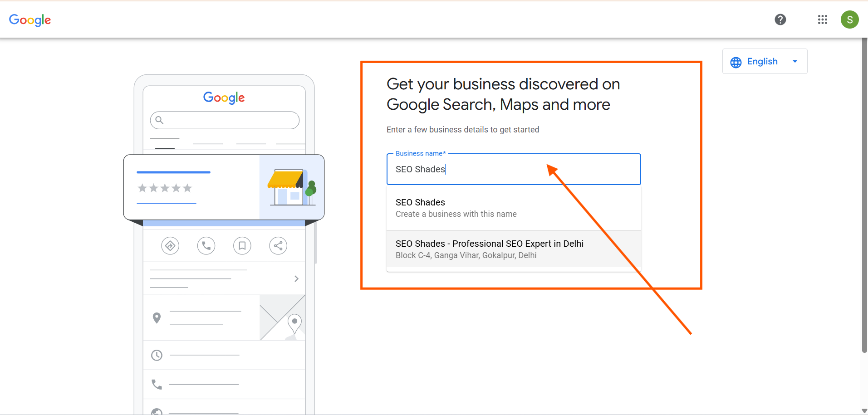Click the phone handset icon in mockup list
Viewport: 868px width, 415px height.
[157, 384]
